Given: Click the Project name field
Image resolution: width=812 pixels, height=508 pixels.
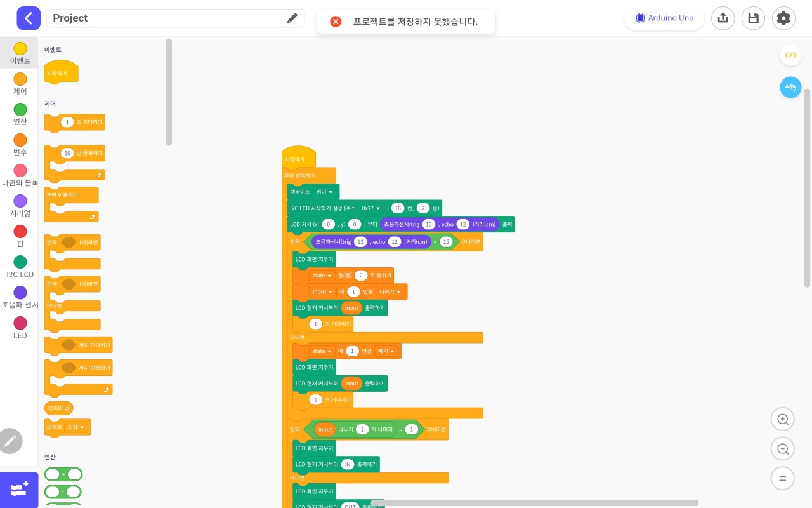Looking at the screenshot, I should 175,18.
